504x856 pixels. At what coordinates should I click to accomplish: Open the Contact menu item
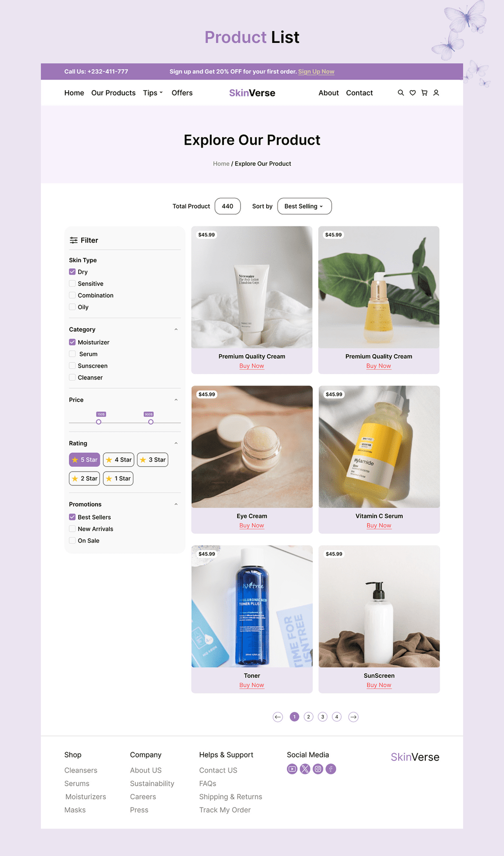359,93
